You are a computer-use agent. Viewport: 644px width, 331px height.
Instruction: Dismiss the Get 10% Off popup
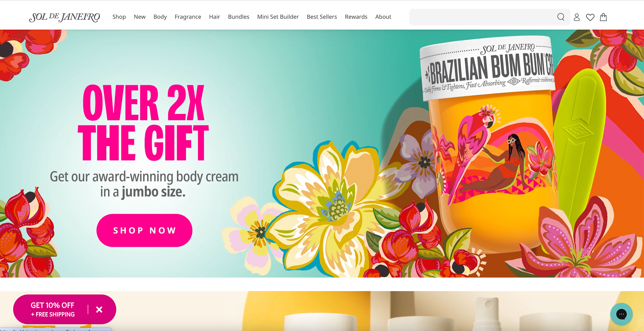click(x=99, y=310)
